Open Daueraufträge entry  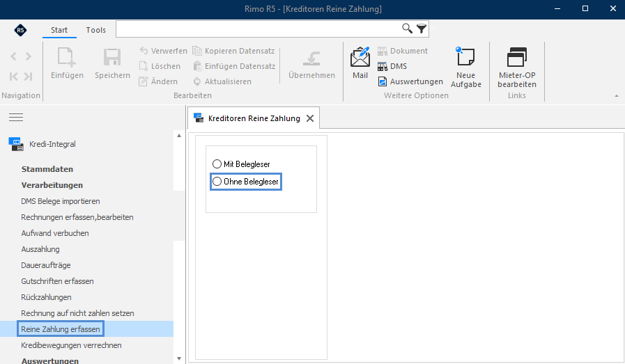46,265
